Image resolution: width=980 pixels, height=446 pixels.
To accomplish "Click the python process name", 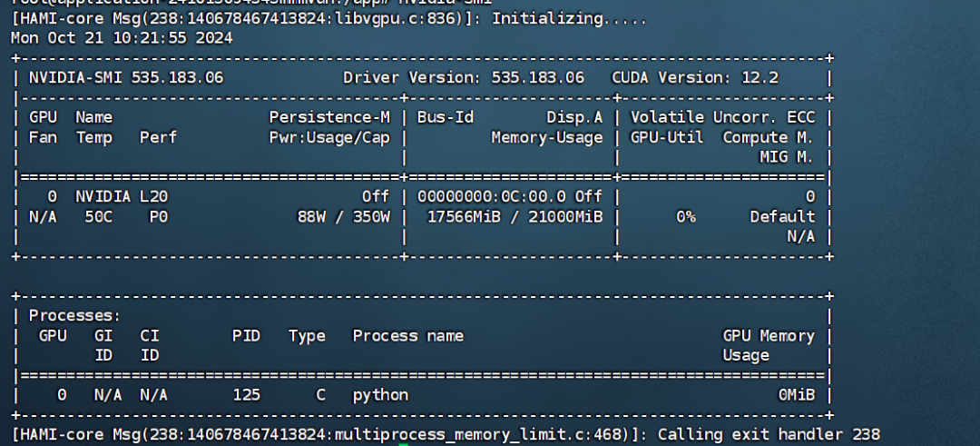I will tap(380, 395).
